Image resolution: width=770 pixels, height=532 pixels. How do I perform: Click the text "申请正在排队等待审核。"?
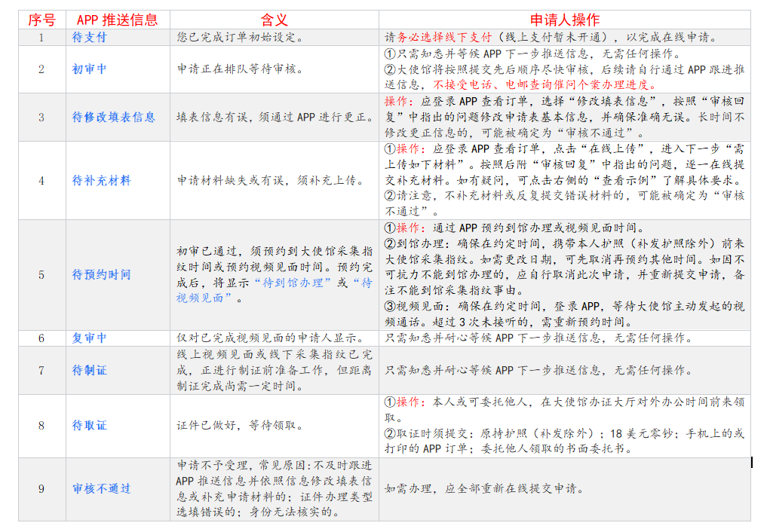point(241,69)
